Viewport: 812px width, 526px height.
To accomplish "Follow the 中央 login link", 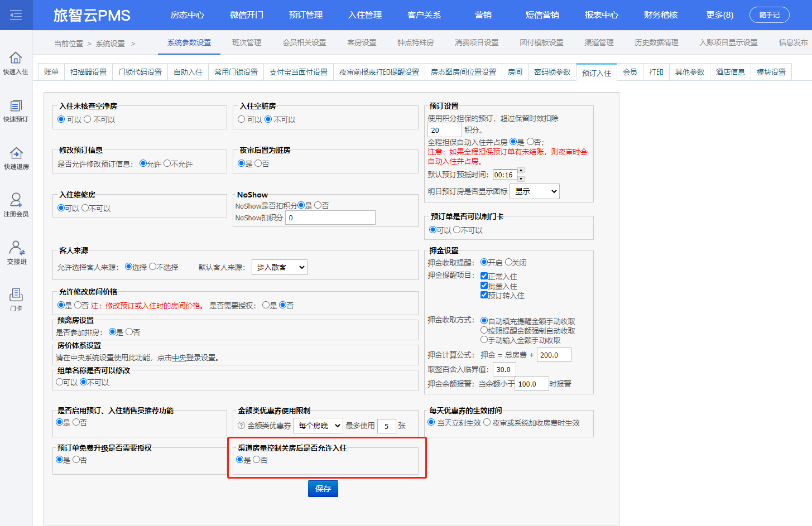I will [179, 358].
